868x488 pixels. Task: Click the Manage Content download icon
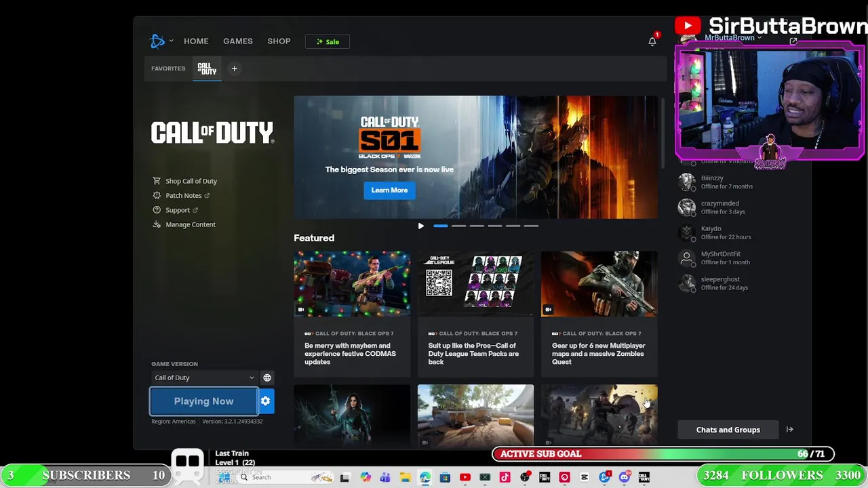click(x=157, y=224)
